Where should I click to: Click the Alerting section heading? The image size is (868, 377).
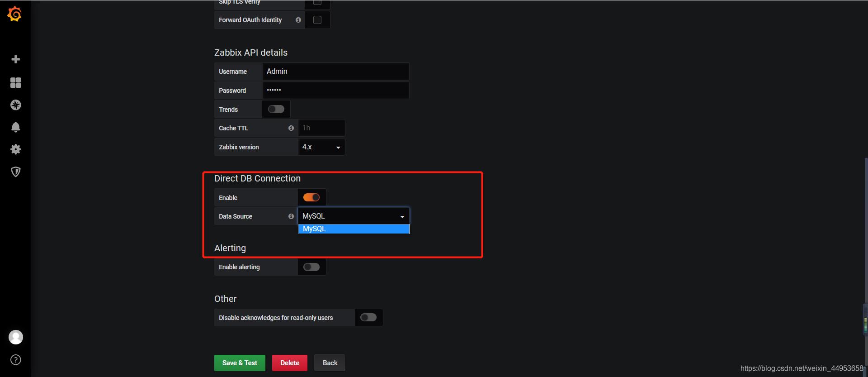[x=230, y=248]
